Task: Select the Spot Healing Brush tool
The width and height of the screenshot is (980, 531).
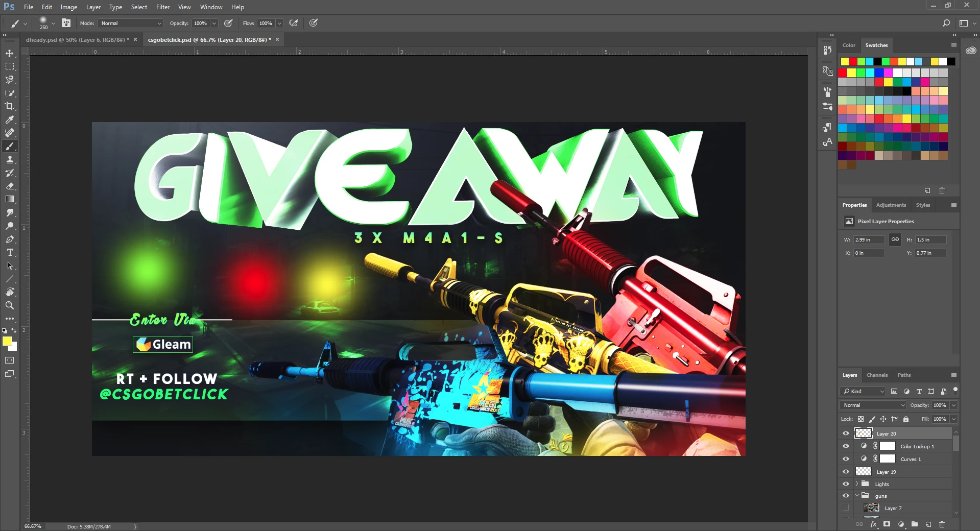Action: point(10,133)
